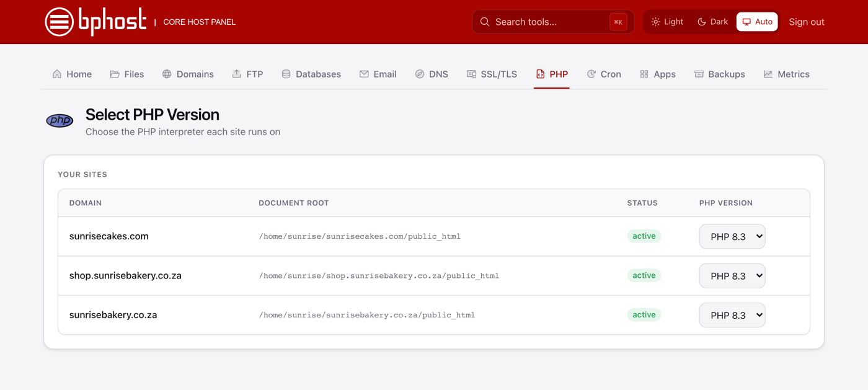Click the /home/sunrise/shop.sunrisebakery.co.za/public_html path

coord(379,276)
